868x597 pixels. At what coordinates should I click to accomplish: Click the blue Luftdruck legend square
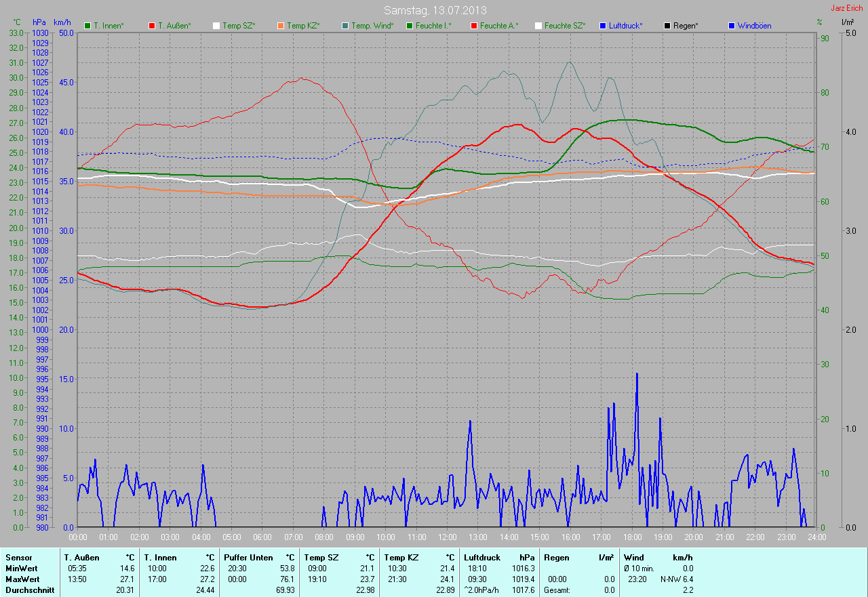pyautogui.click(x=603, y=26)
